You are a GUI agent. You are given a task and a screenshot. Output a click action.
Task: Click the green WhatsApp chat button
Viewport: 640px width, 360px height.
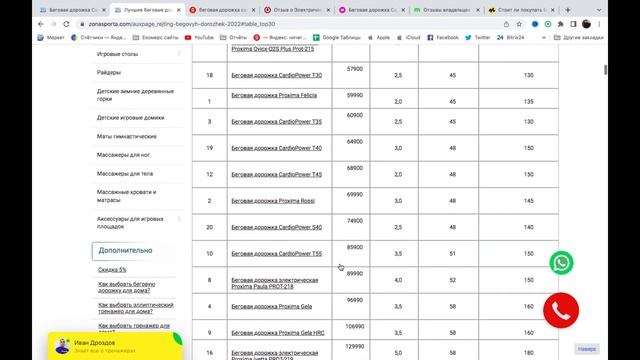click(561, 263)
